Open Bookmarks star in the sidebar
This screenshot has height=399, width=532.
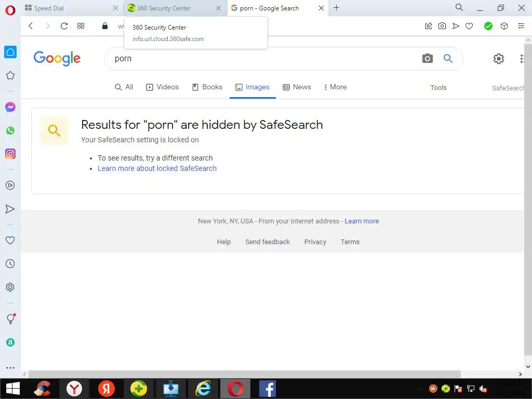[10, 75]
